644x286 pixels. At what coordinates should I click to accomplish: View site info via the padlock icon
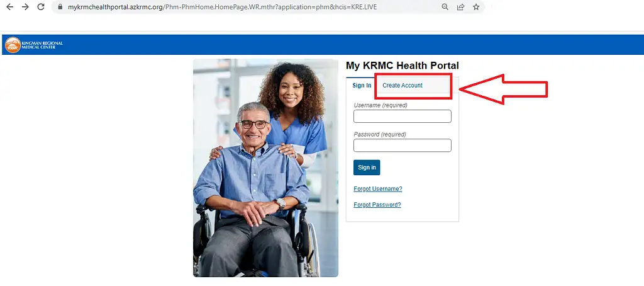tap(60, 7)
